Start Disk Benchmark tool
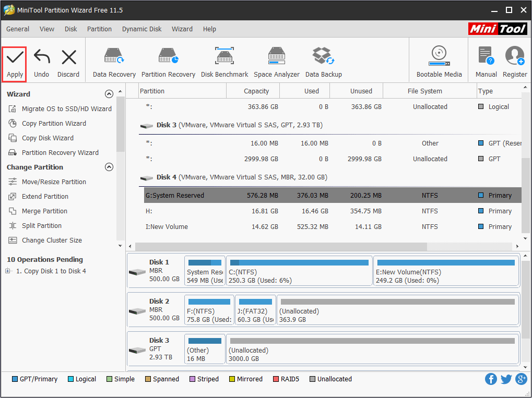This screenshot has width=532, height=398. pyautogui.click(x=224, y=63)
